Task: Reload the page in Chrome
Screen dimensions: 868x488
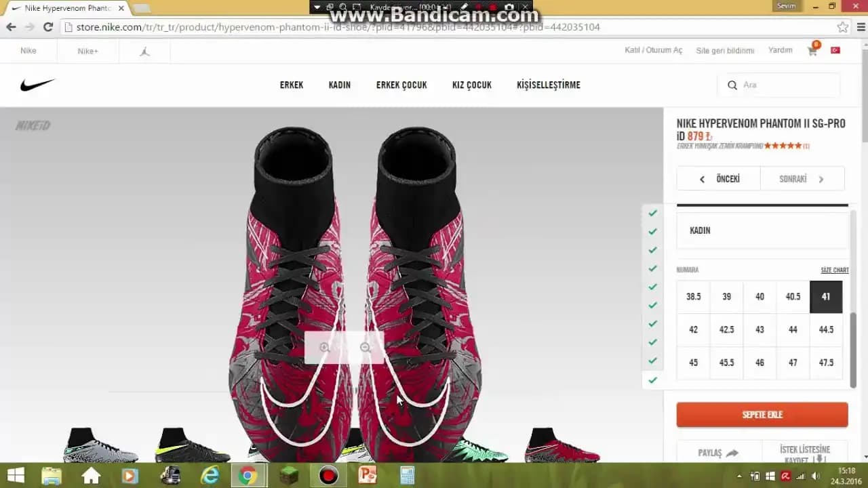Action: pos(47,27)
